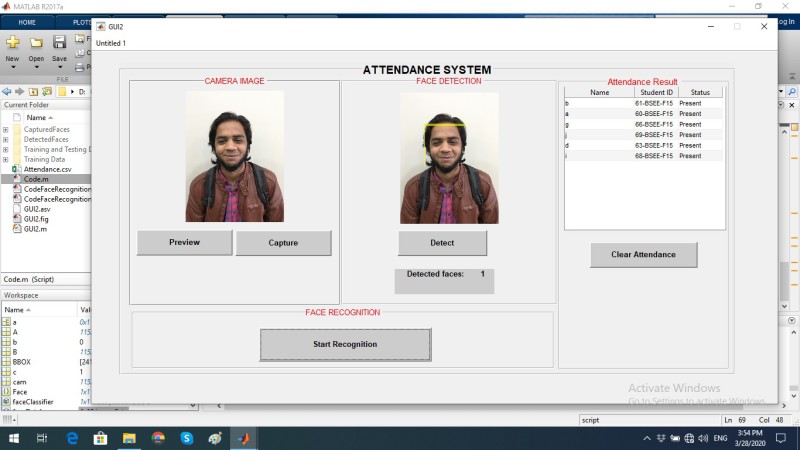Select row with ID 61-BSEE-F15
This screenshot has width=800, height=450.
(643, 103)
